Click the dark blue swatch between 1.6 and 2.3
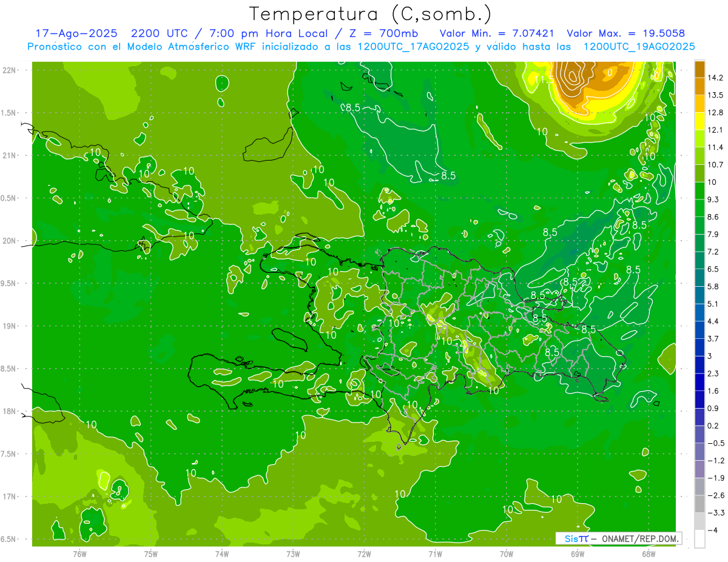Viewport: 728px width, 562px height. click(x=699, y=382)
